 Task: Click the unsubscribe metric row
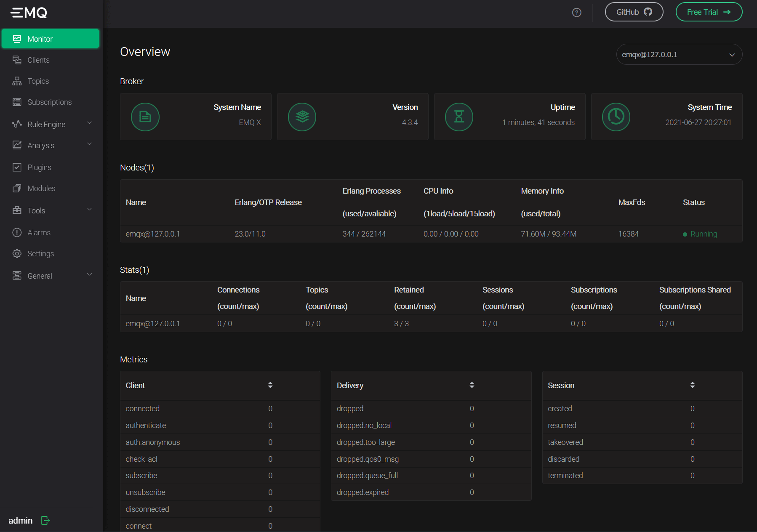point(220,492)
